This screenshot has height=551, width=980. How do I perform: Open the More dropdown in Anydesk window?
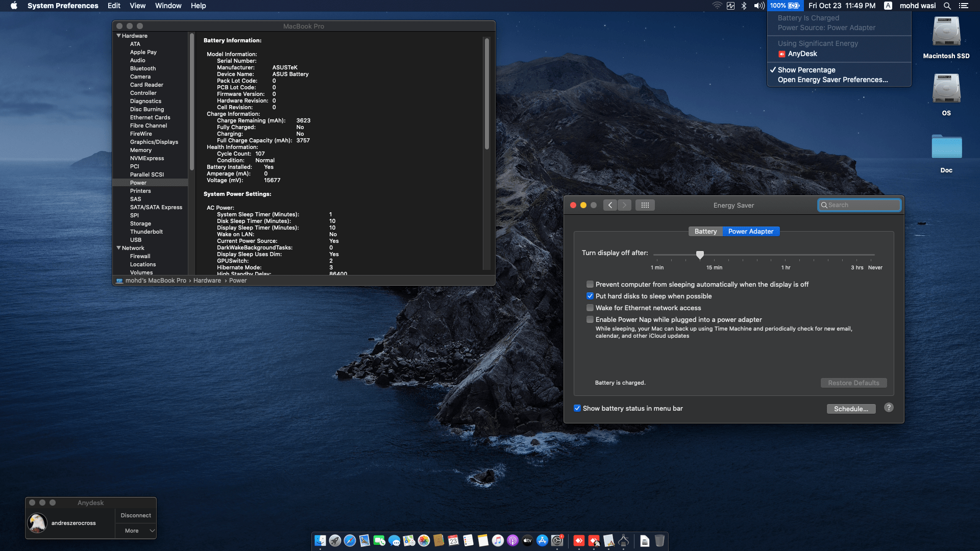pos(136,531)
